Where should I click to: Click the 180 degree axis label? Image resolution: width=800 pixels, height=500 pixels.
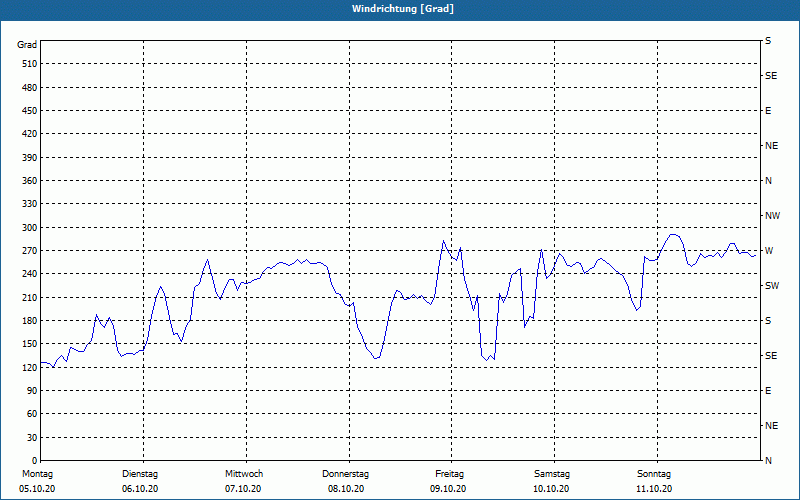point(30,321)
